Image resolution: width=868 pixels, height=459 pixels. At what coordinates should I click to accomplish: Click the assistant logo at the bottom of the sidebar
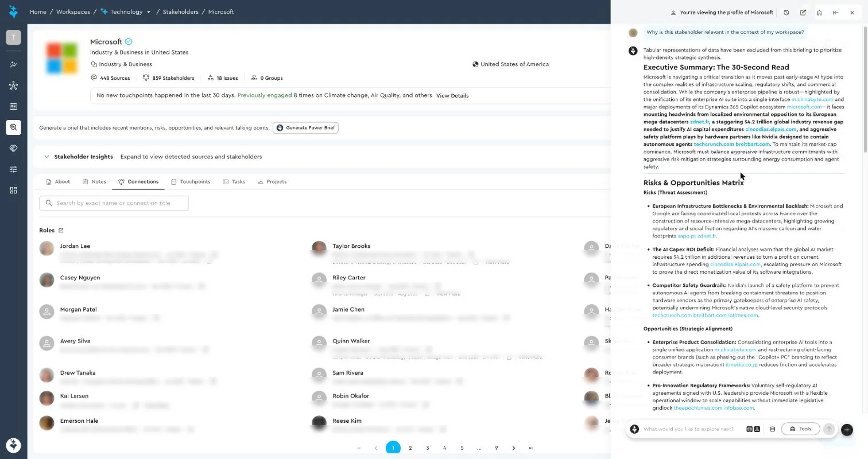(x=13, y=445)
